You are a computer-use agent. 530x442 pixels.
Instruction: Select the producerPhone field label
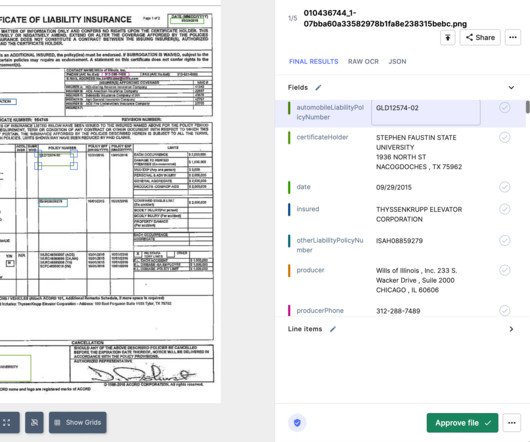(x=320, y=311)
